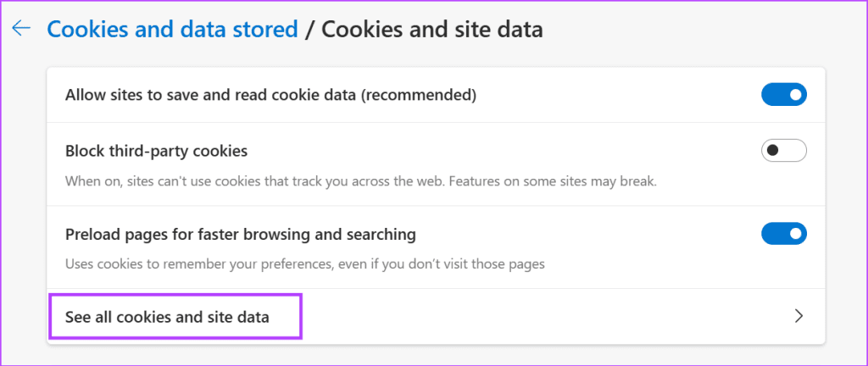
Task: Open the Cookies and data stored breadcrumb
Action: point(172,30)
